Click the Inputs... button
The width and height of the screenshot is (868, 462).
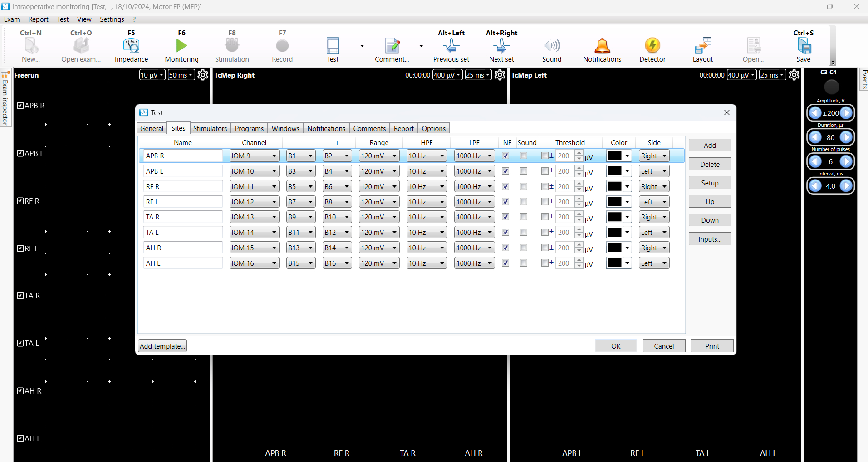[x=710, y=239]
